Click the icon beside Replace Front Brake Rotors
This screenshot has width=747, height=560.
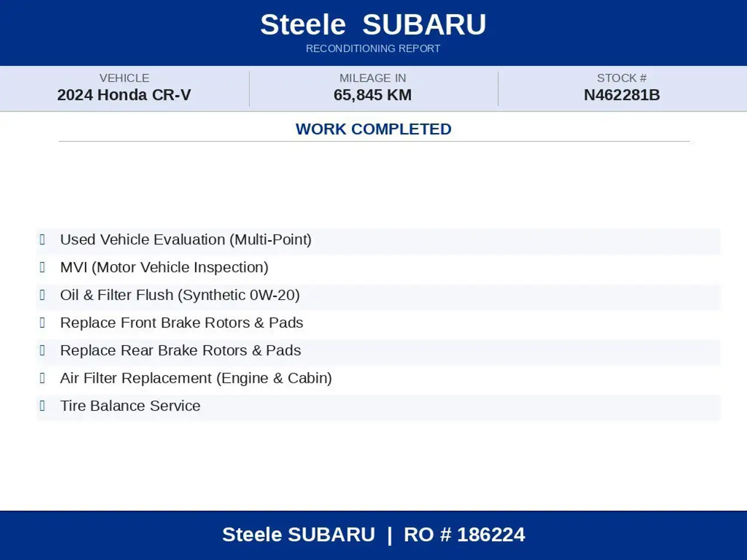pos(42,323)
